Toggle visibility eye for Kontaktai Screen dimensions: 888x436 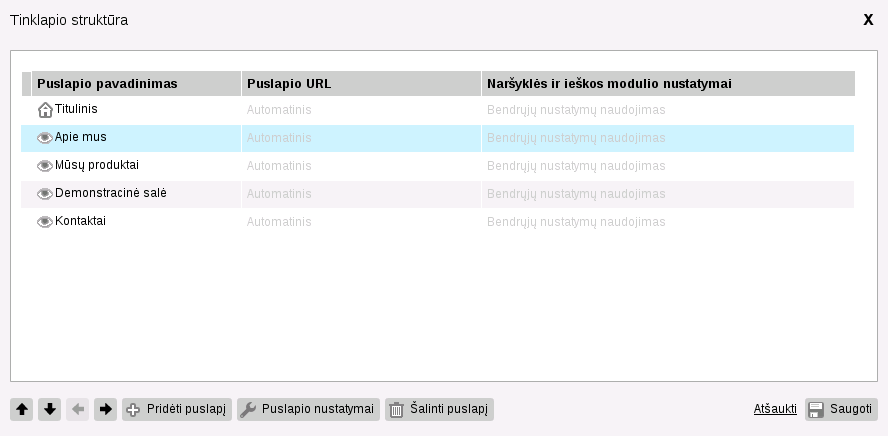[x=45, y=222]
